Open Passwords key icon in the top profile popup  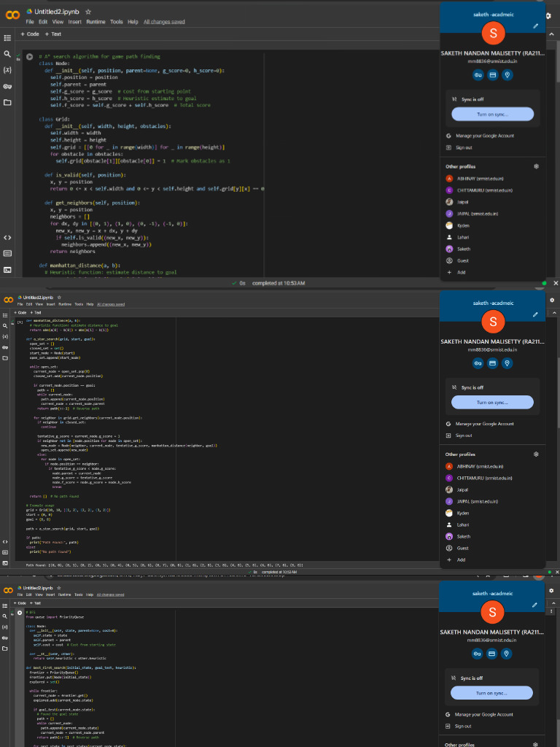click(478, 74)
